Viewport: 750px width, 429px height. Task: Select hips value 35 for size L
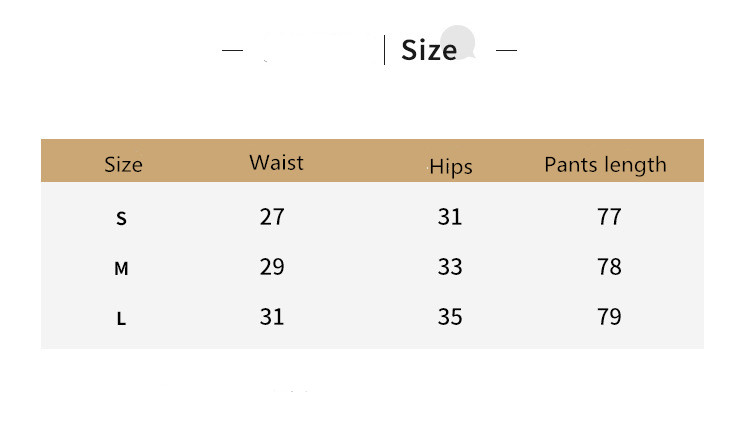(450, 317)
